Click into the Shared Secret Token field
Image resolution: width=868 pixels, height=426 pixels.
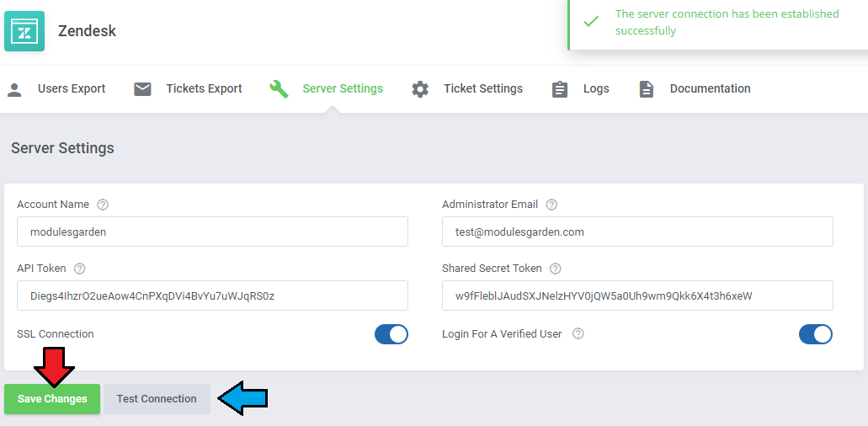(x=637, y=296)
